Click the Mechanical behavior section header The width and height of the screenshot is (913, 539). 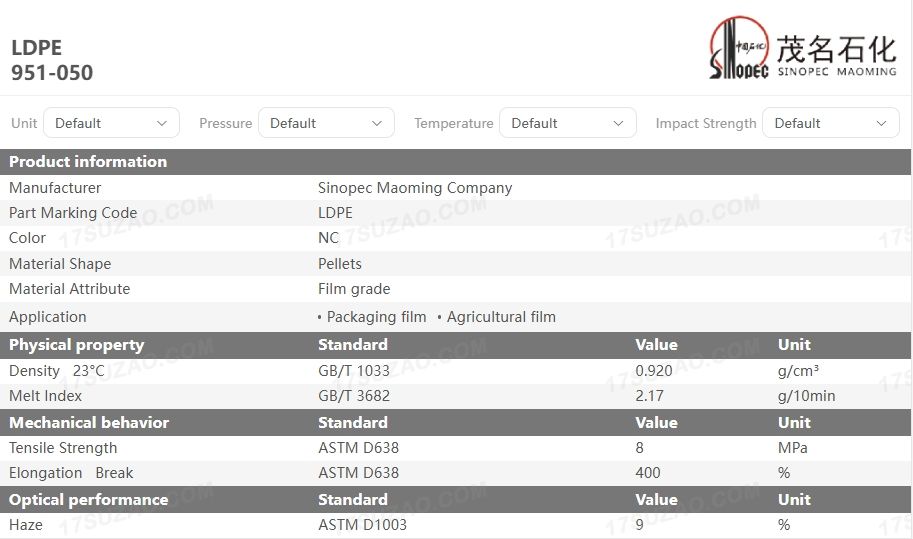click(x=89, y=422)
